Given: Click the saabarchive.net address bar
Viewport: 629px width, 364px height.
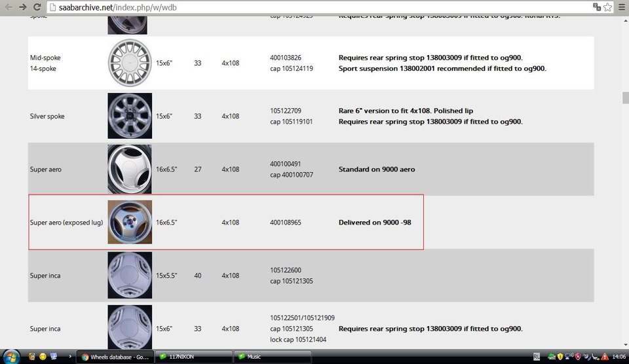Looking at the screenshot, I should coord(321,7).
